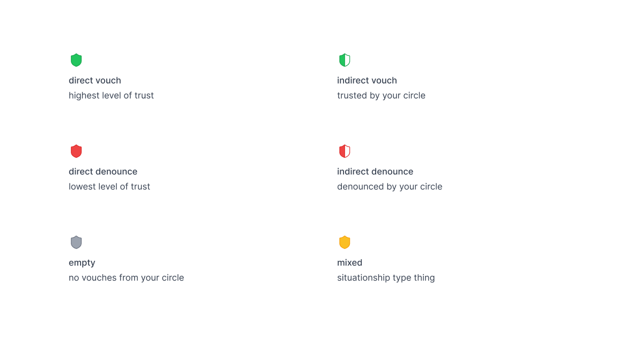
Task: Click the 'empty' heading label
Action: click(82, 263)
